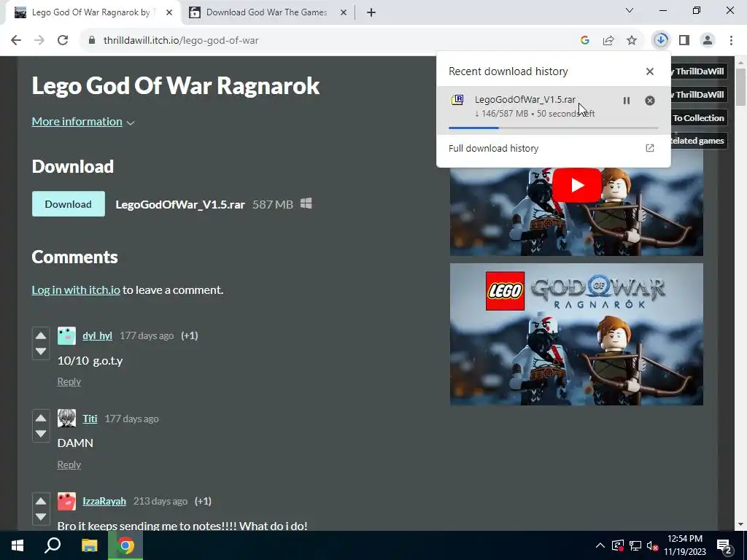Open the network tray icon
The width and height of the screenshot is (747, 560).
[x=635, y=545]
